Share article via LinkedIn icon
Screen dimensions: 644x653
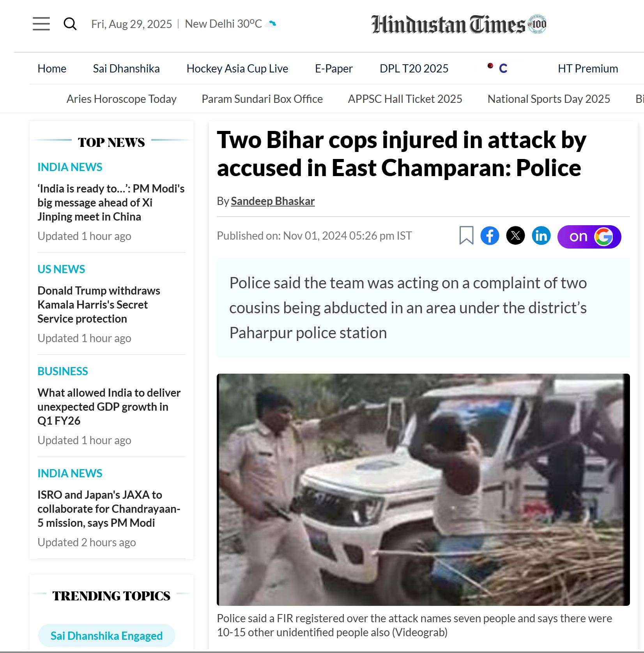point(541,236)
